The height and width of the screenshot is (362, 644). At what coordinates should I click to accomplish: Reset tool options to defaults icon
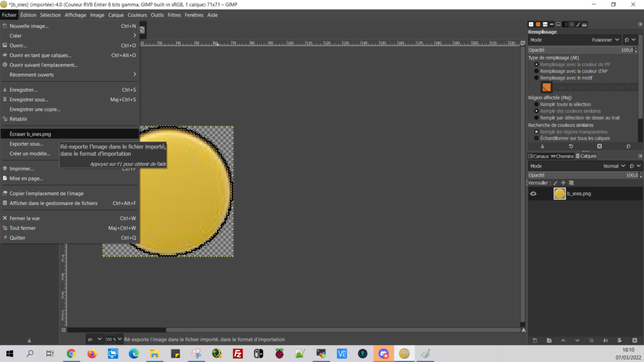click(628, 146)
